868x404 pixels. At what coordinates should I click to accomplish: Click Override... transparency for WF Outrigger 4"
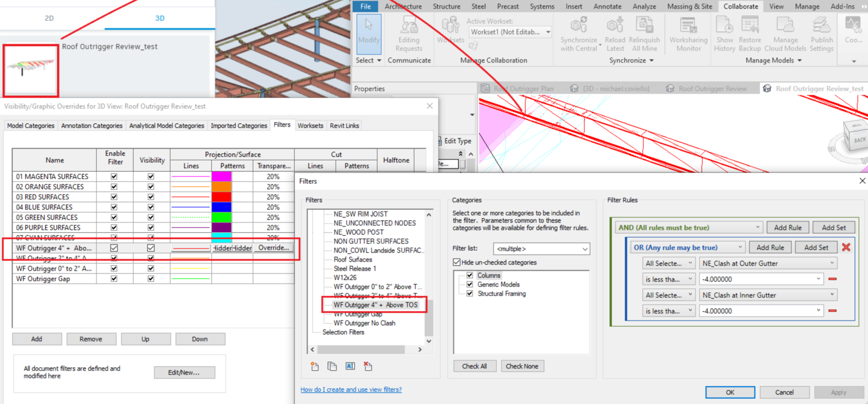[x=274, y=248]
